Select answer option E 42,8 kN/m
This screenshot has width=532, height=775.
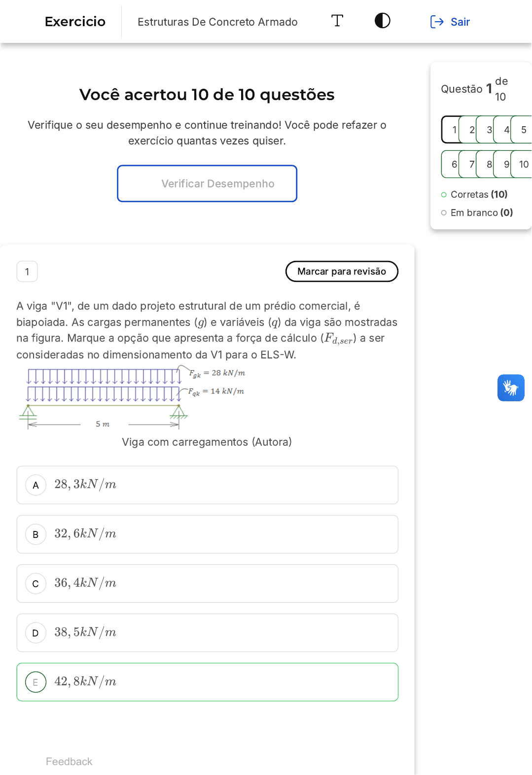tap(207, 682)
